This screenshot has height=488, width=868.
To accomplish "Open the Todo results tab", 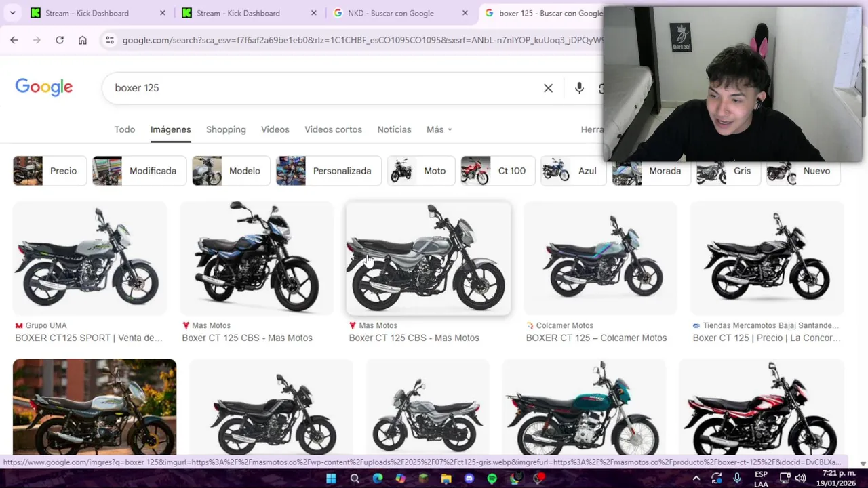I will click(125, 129).
